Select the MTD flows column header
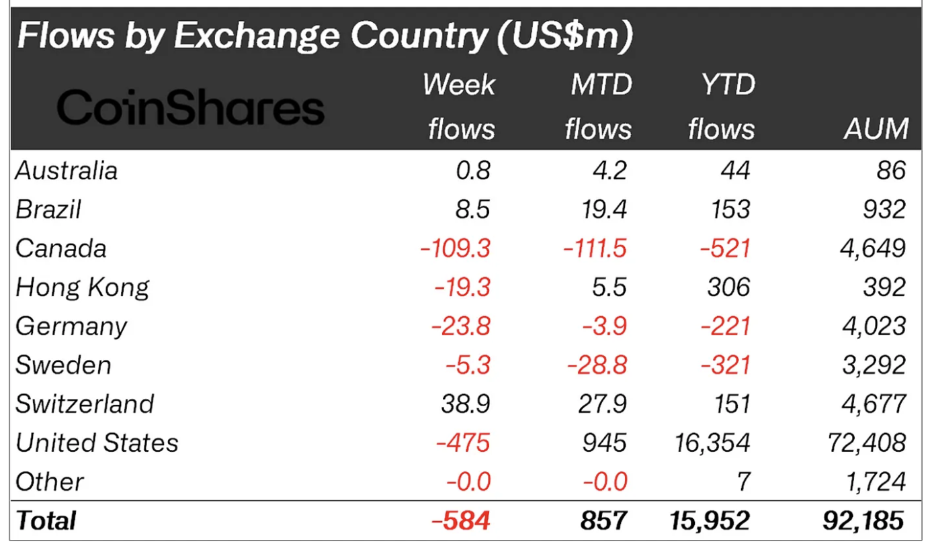Screen dimensions: 930x560 click(598, 107)
